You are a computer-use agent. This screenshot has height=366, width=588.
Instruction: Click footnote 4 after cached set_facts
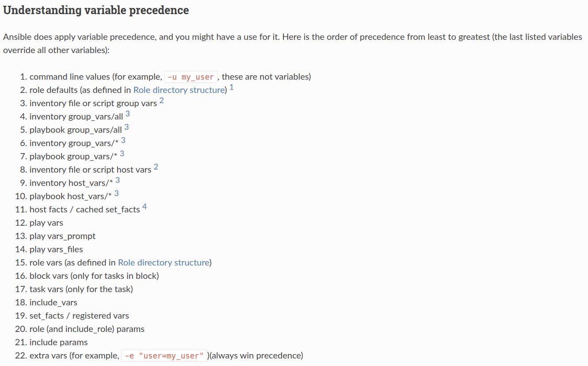tap(145, 207)
